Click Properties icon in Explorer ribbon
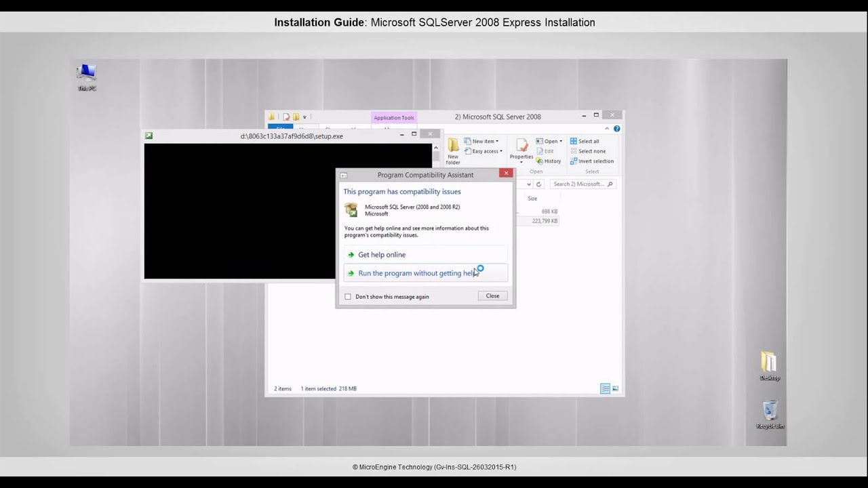 (521, 146)
